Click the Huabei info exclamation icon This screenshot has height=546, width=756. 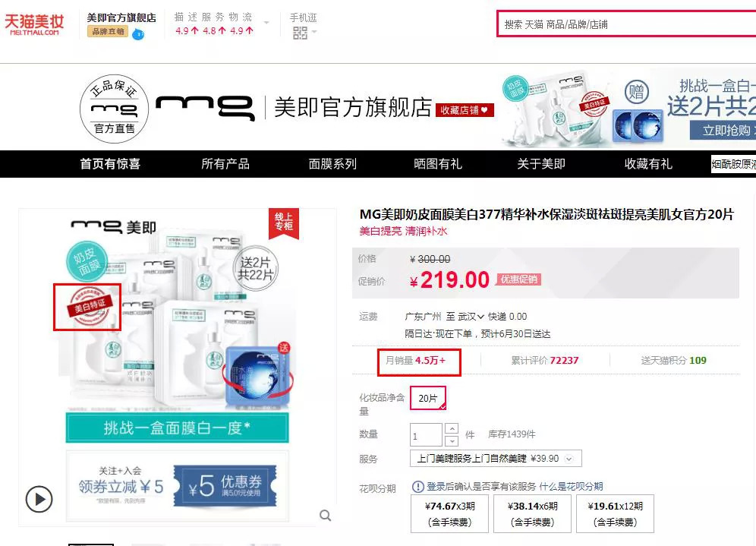(417, 487)
